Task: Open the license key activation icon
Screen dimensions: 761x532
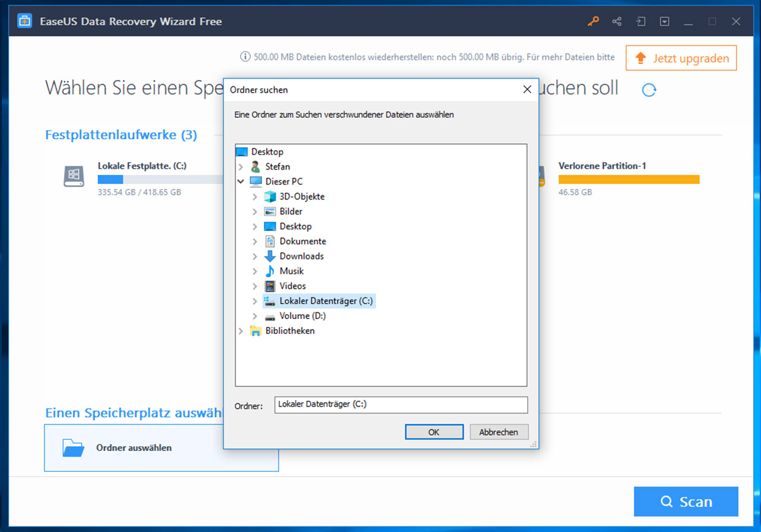Action: 593,21
